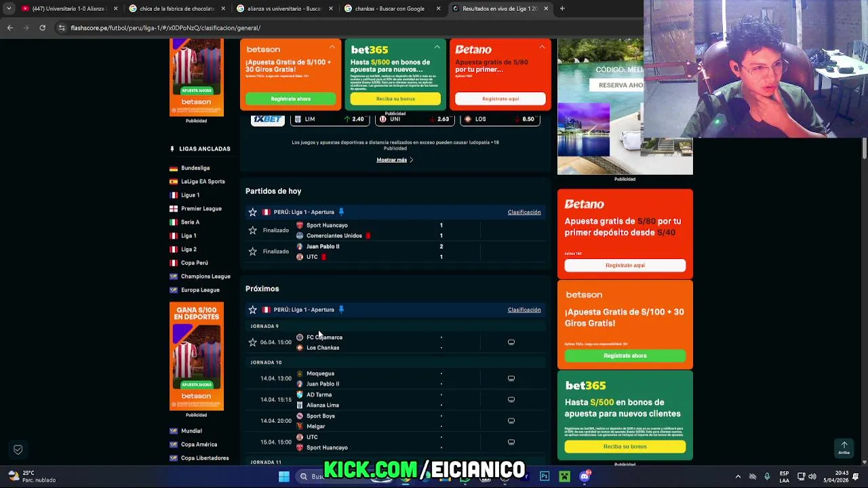Collapse the bet365 top ad banner
868x488 pixels.
[437, 47]
